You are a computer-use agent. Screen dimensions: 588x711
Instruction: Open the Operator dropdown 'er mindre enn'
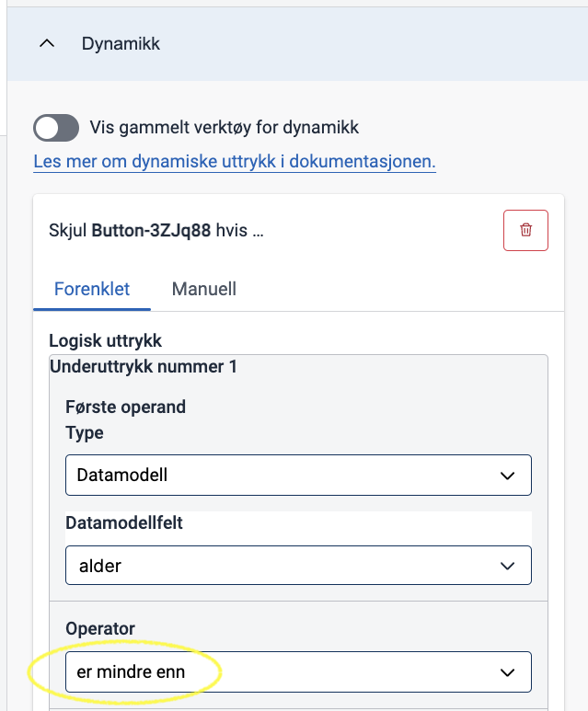[298, 671]
